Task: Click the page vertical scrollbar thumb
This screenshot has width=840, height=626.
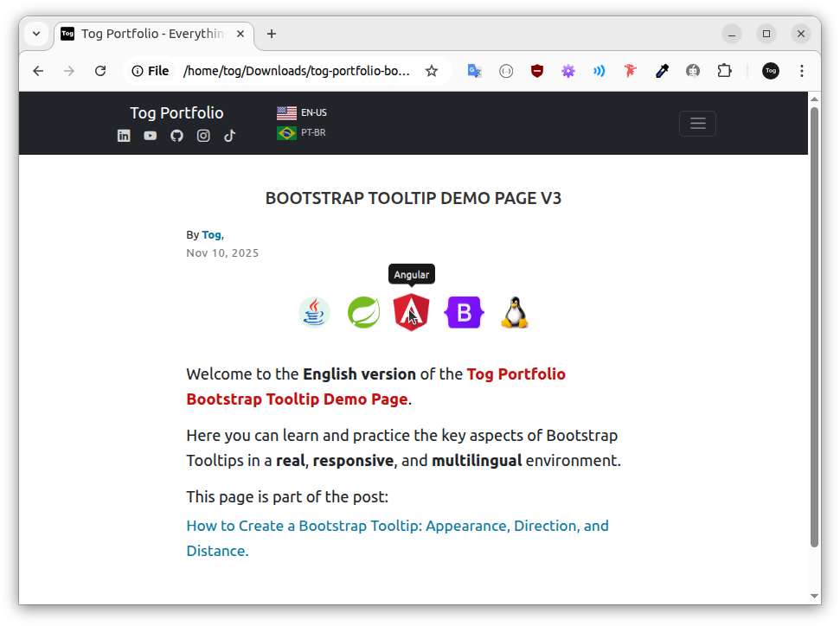Action: point(814,327)
